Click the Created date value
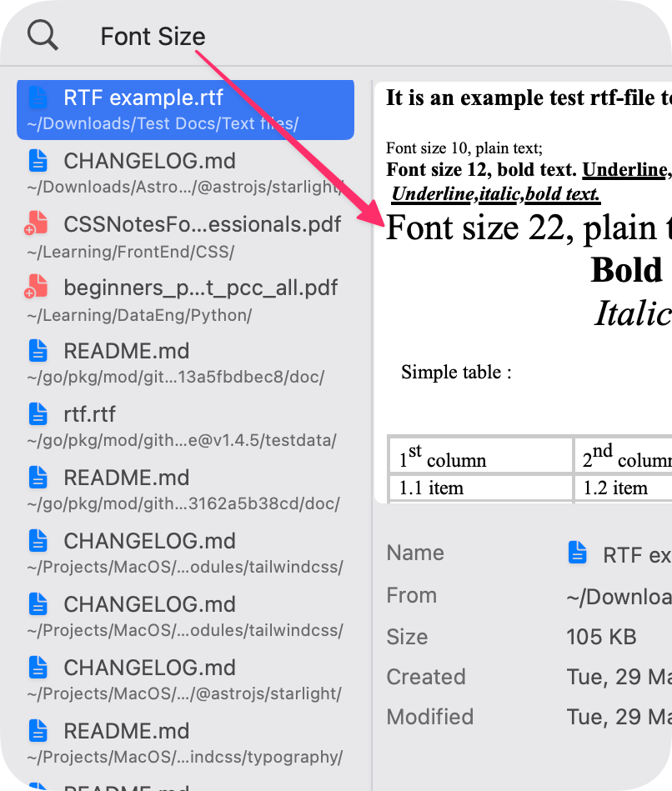The image size is (672, 791). pos(619,677)
